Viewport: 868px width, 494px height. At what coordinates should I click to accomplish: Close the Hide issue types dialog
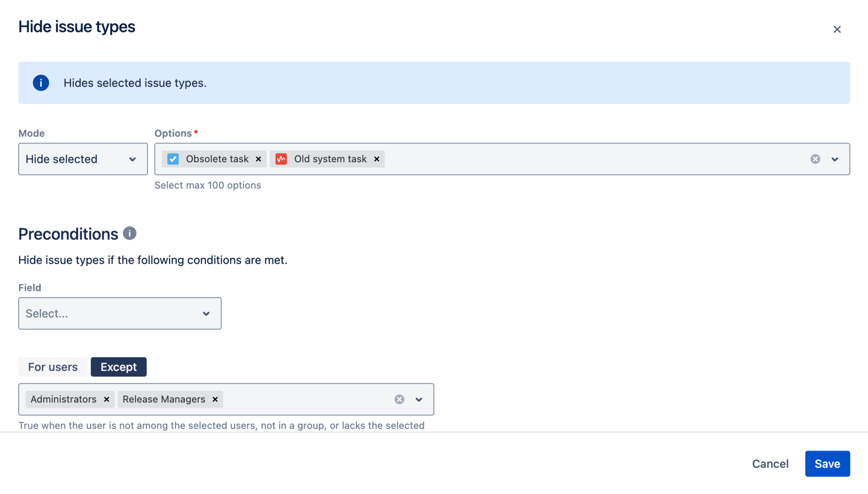point(837,29)
